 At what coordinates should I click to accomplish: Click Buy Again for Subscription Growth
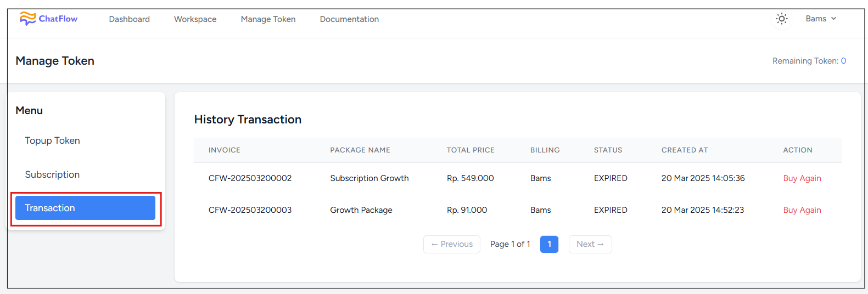click(x=802, y=178)
